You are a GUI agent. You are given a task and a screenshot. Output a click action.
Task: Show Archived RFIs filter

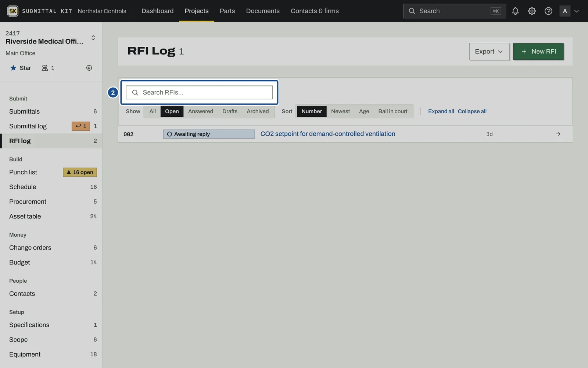pyautogui.click(x=258, y=112)
